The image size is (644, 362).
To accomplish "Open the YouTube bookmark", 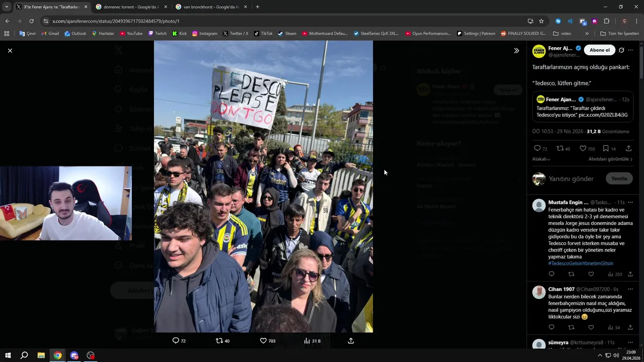I will (x=131, y=34).
